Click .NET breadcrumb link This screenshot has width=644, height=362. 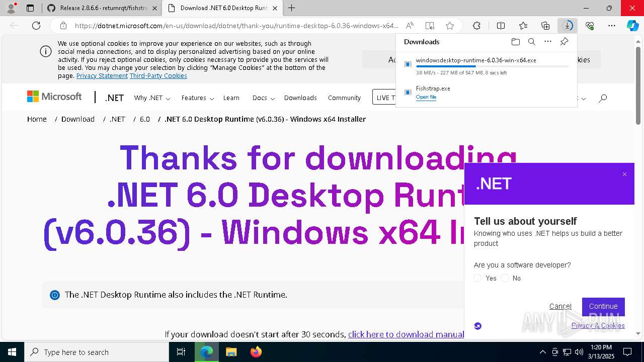click(117, 119)
